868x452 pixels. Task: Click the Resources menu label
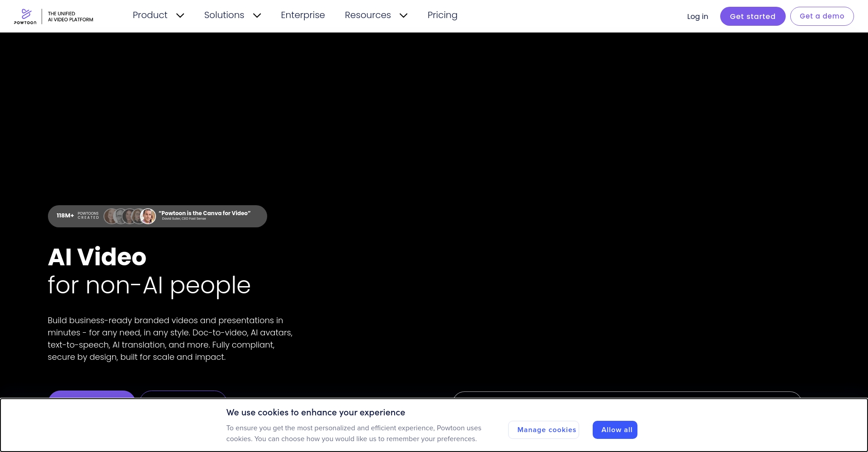368,15
